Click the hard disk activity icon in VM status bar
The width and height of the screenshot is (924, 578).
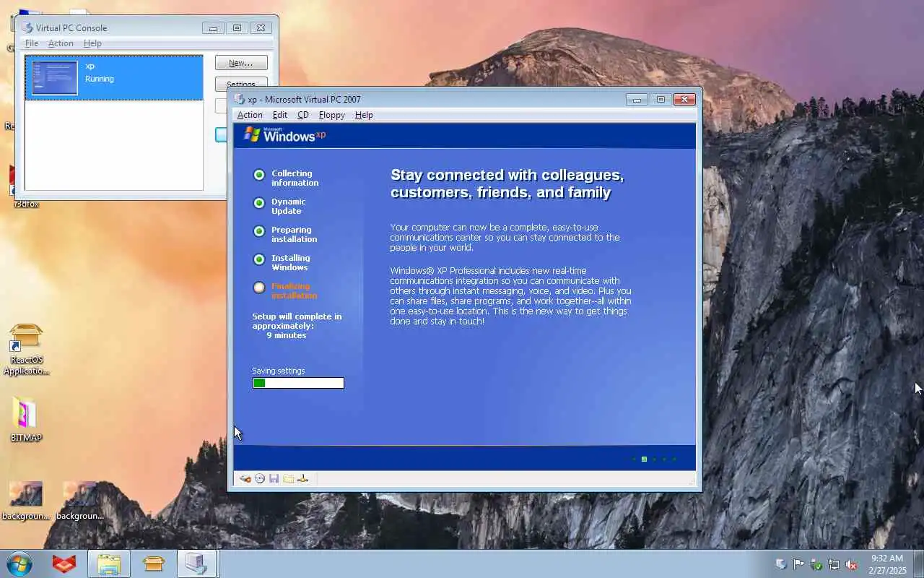(245, 478)
